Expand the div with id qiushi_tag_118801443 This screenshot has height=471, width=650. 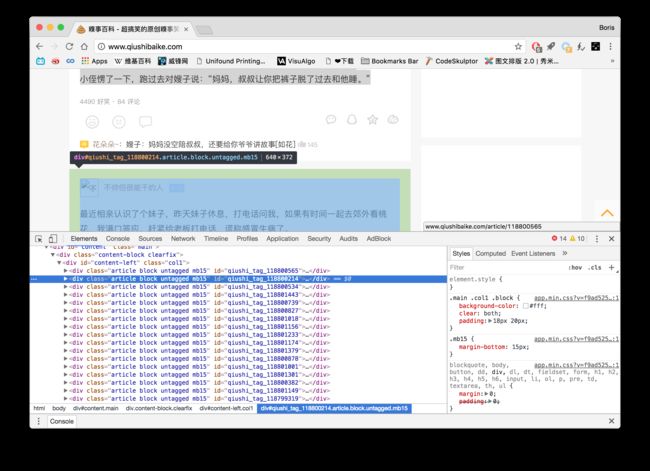pyautogui.click(x=65, y=295)
